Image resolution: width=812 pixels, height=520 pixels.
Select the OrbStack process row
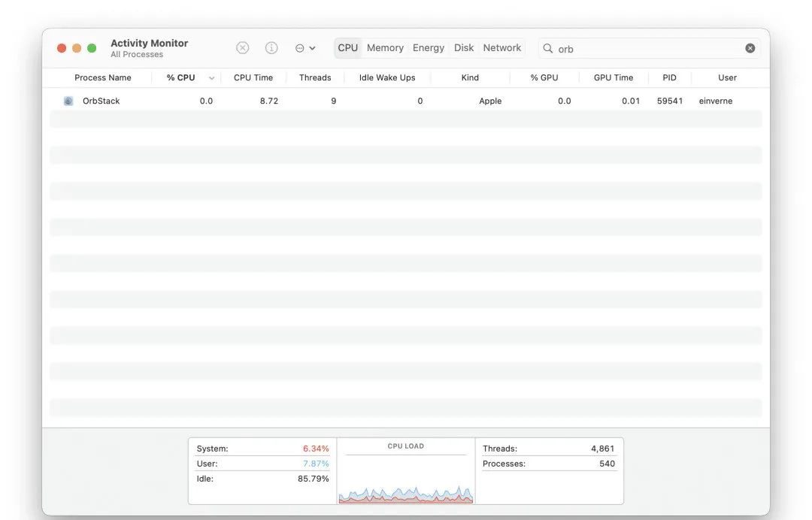tap(405, 101)
